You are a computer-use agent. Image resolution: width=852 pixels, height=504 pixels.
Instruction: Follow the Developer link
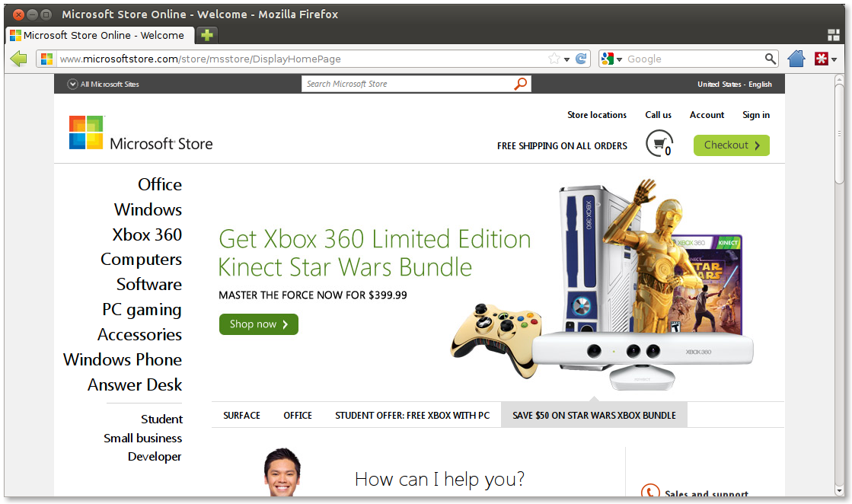(x=155, y=457)
